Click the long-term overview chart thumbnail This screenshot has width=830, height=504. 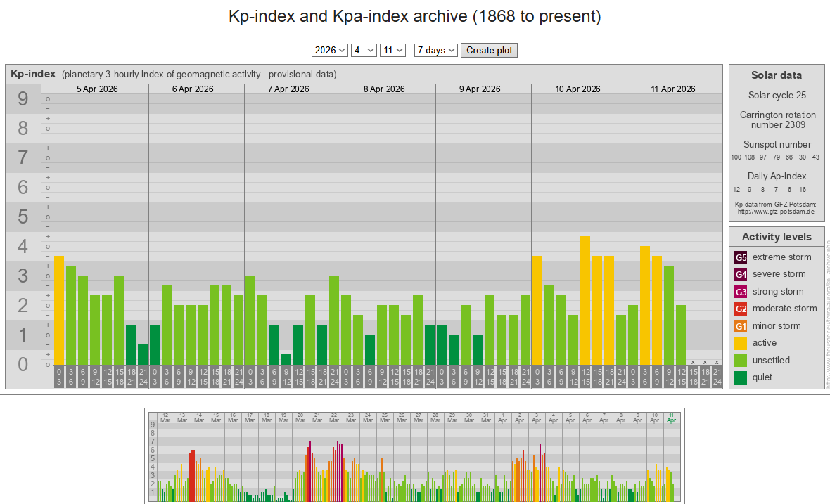(x=414, y=455)
